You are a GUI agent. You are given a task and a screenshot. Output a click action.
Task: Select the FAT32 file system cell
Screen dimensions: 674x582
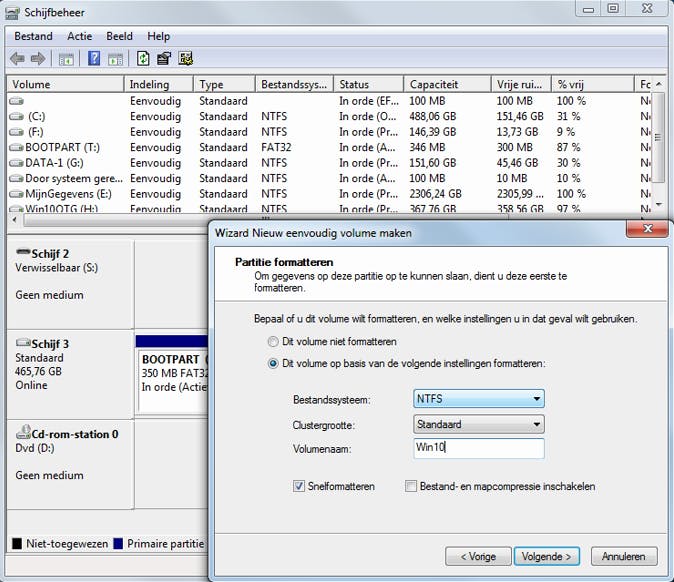(x=276, y=147)
